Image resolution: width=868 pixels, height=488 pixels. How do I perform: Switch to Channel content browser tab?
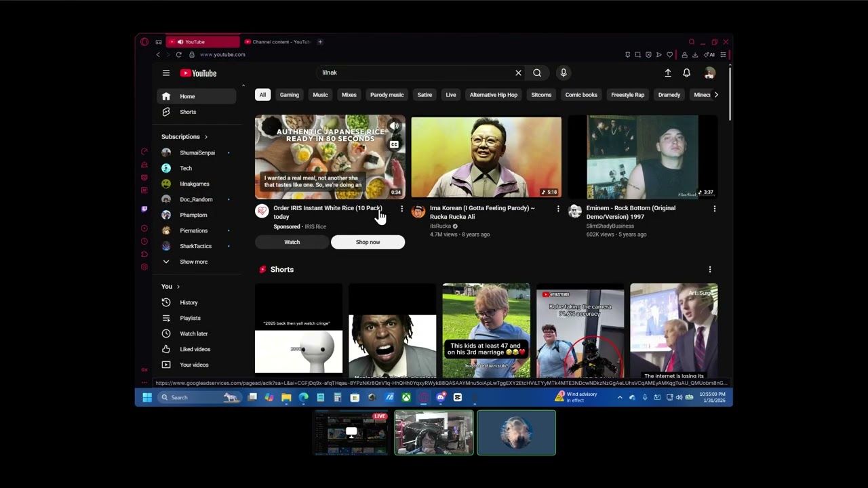pos(277,42)
